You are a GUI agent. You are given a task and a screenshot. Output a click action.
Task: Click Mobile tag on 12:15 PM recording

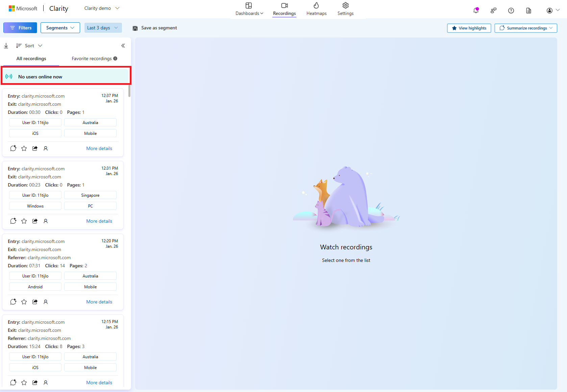[90, 368]
